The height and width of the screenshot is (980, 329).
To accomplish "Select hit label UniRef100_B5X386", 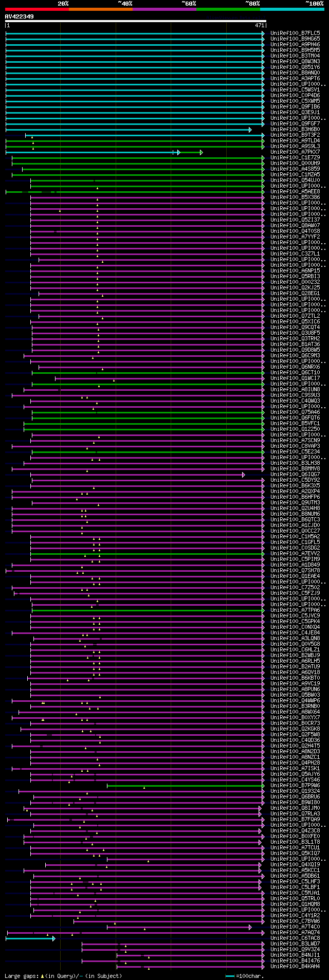I will point(295,197).
